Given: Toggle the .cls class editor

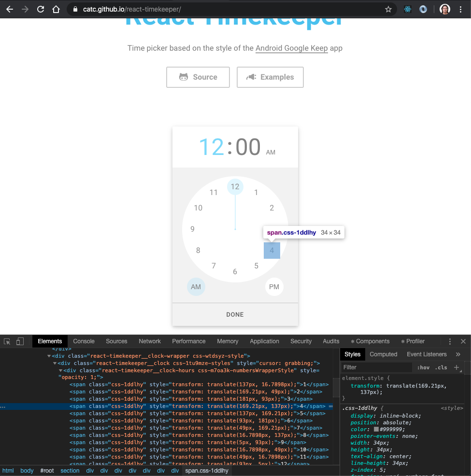Looking at the screenshot, I should tap(441, 367).
